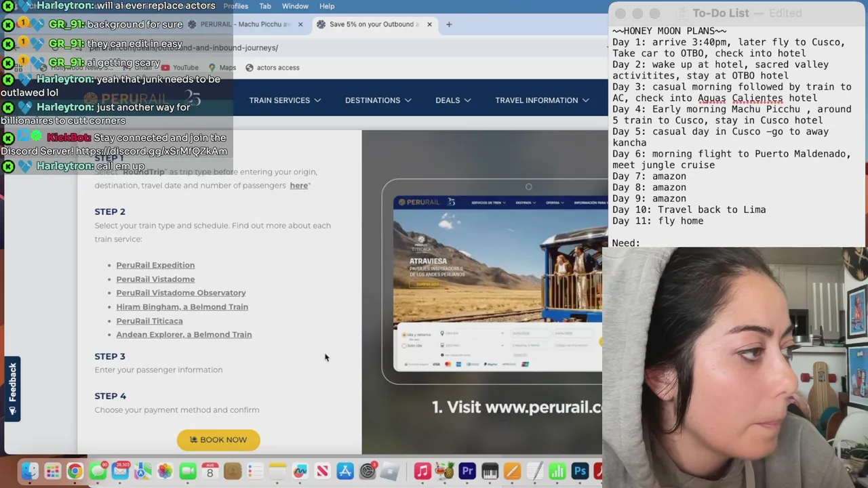The image size is (868, 488).
Task: Expand the Destinations menu
Action: (x=378, y=100)
